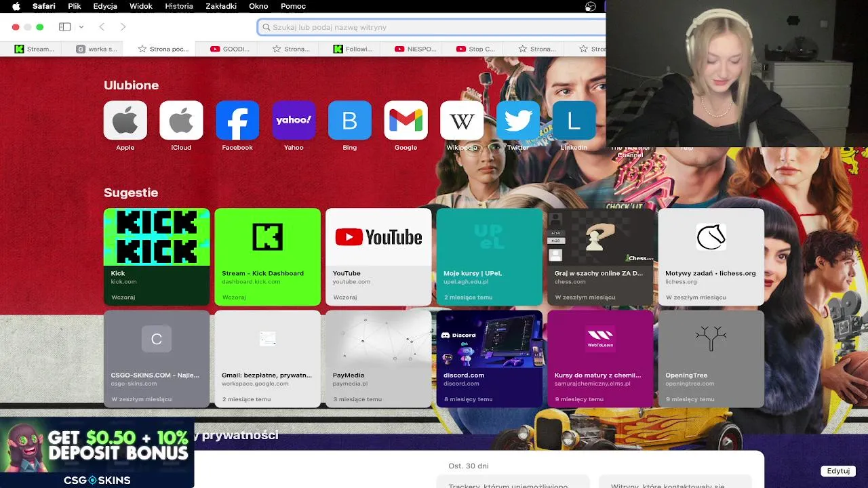Click the Ost. 30 dni label
The image size is (868, 488).
pyautogui.click(x=469, y=466)
